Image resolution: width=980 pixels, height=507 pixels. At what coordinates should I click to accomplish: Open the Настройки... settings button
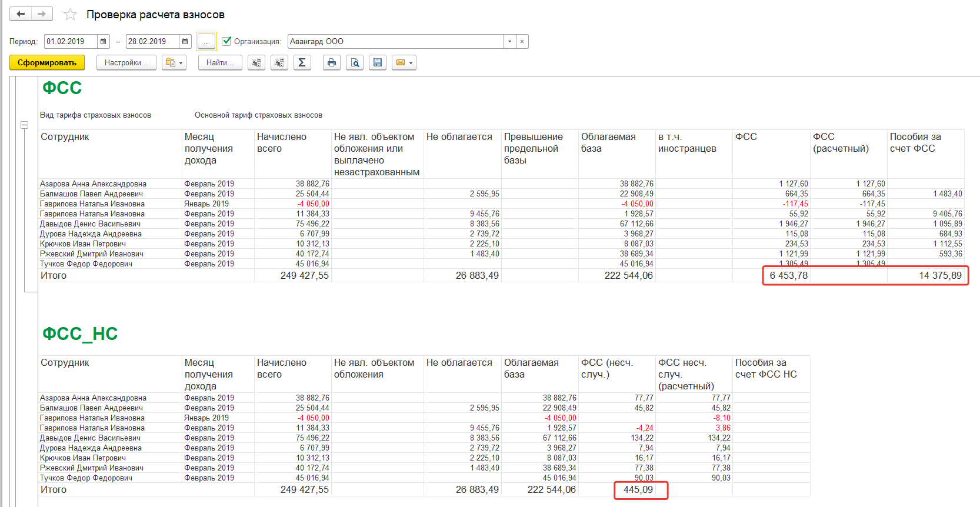[126, 63]
